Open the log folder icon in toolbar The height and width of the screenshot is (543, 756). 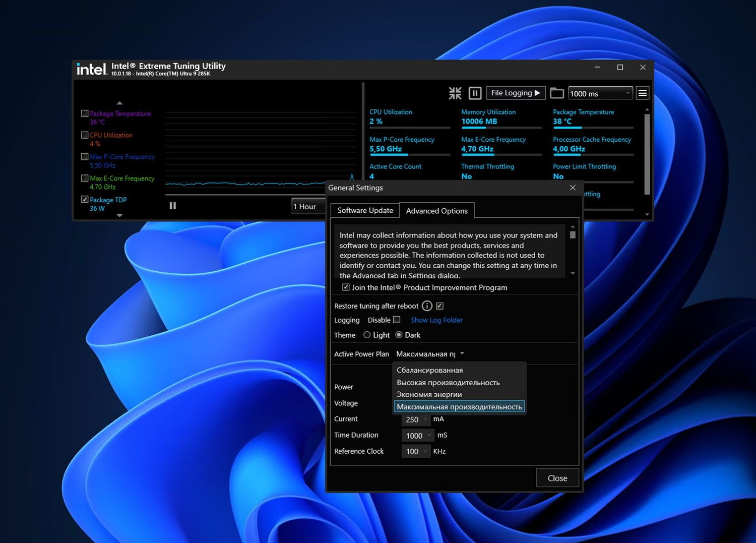point(557,93)
